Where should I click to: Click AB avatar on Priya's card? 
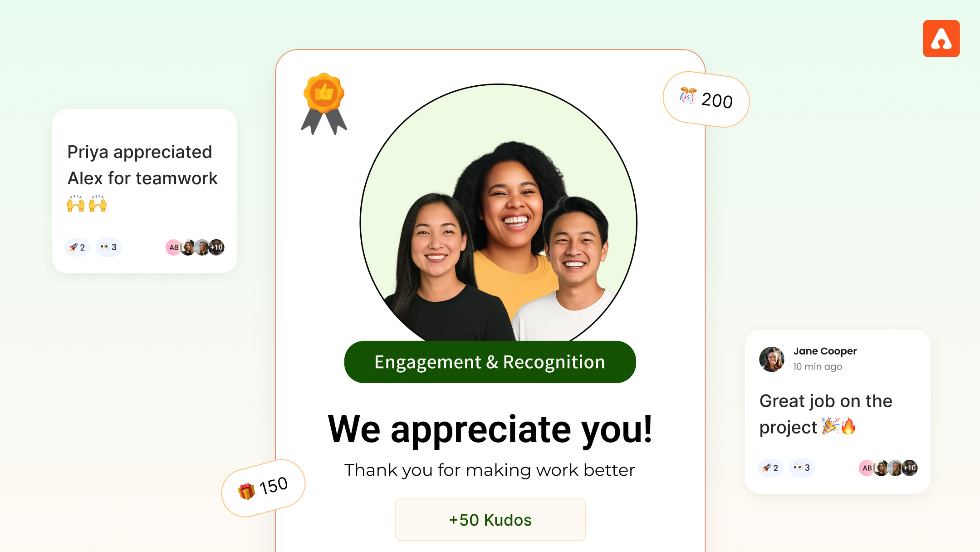click(173, 247)
